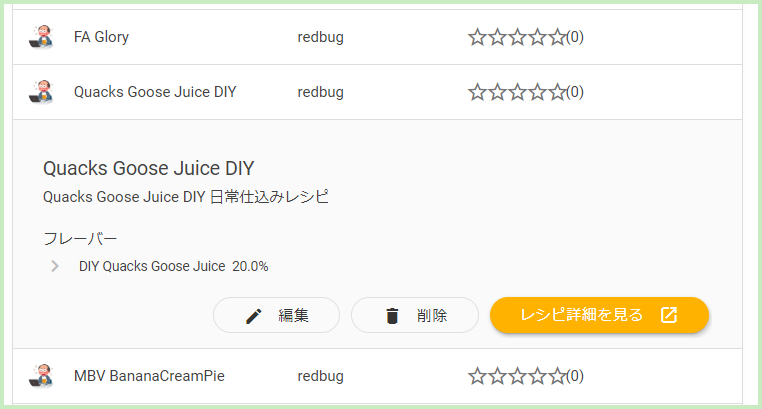Click the trash icon in the delete button
The image size is (762, 409).
[392, 316]
